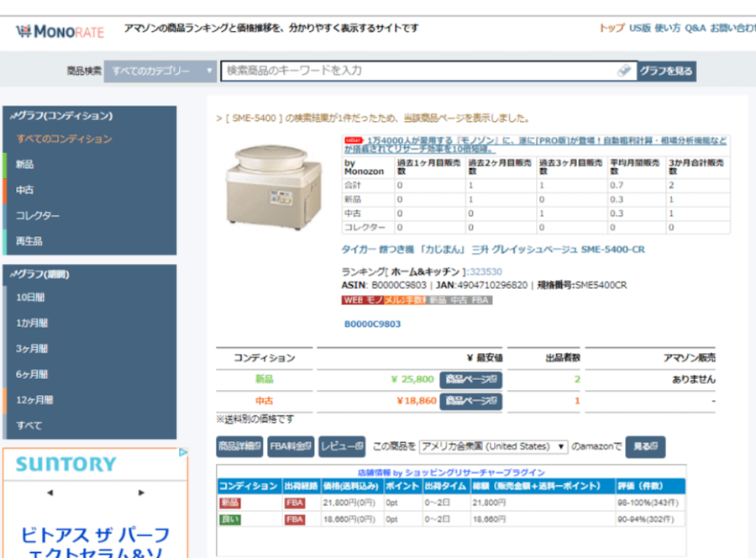Select 1か月間 graph period
This screenshot has height=558, width=756.
[x=32, y=324]
